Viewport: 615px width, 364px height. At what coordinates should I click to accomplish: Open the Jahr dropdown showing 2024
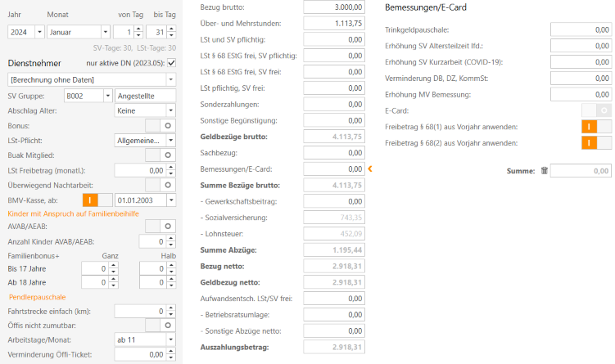click(x=39, y=32)
